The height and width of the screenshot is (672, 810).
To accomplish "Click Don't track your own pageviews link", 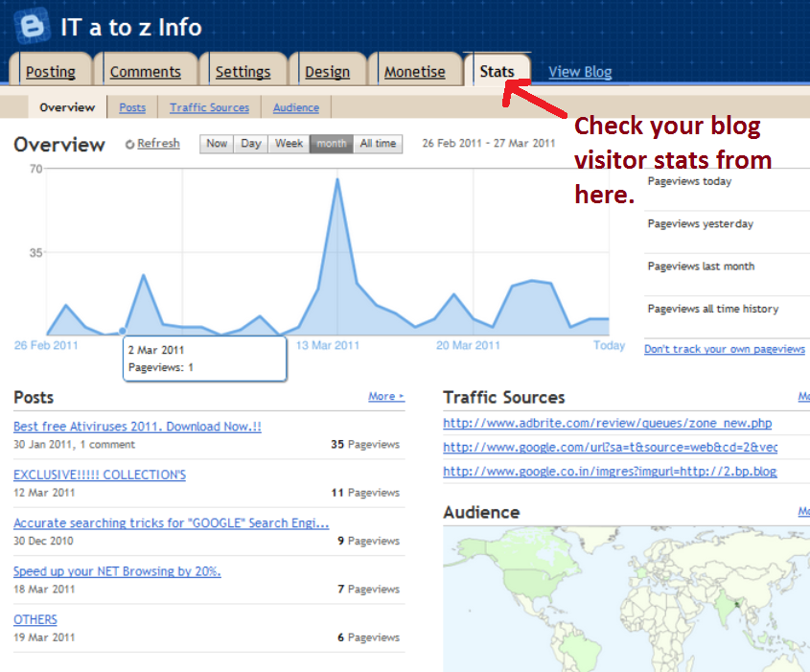I will (x=725, y=349).
